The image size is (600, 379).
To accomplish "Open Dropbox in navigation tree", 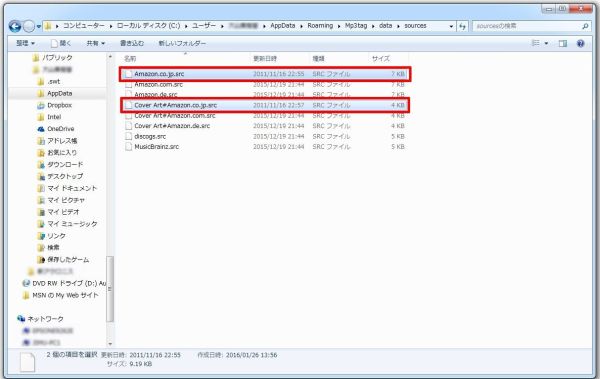I will point(59,105).
